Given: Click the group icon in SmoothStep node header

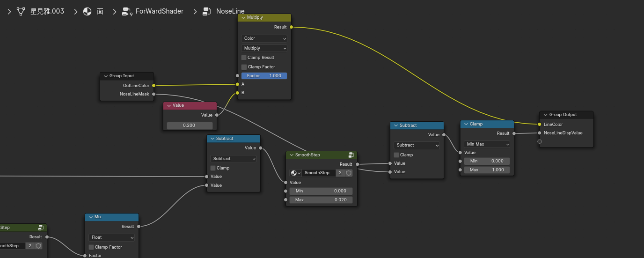Looking at the screenshot, I should click(x=351, y=155).
